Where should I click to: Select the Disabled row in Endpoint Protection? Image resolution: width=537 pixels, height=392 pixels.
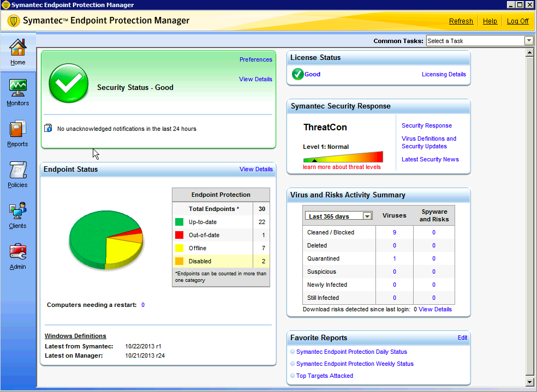[221, 261]
